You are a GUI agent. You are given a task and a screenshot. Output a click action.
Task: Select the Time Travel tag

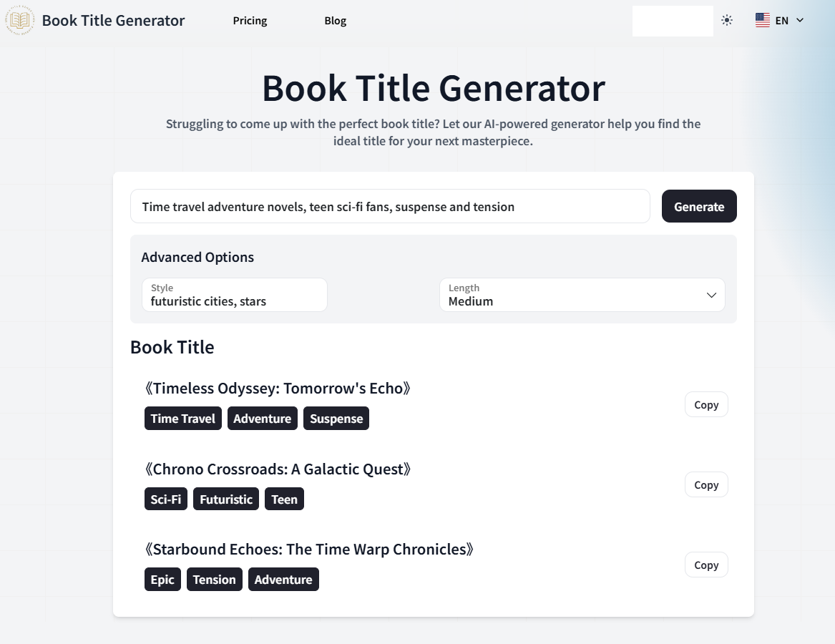coord(182,418)
